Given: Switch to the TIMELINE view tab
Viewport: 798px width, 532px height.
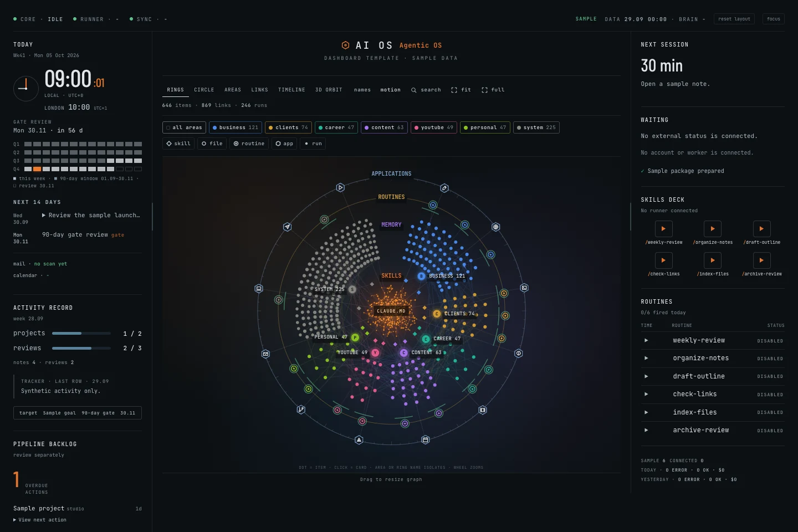Looking at the screenshot, I should [x=291, y=90].
